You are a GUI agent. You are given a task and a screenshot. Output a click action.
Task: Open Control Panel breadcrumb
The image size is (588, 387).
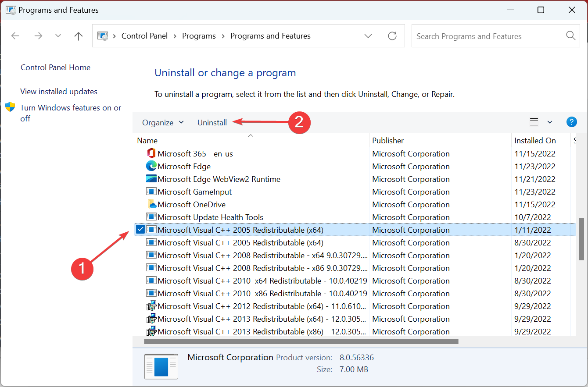point(144,36)
